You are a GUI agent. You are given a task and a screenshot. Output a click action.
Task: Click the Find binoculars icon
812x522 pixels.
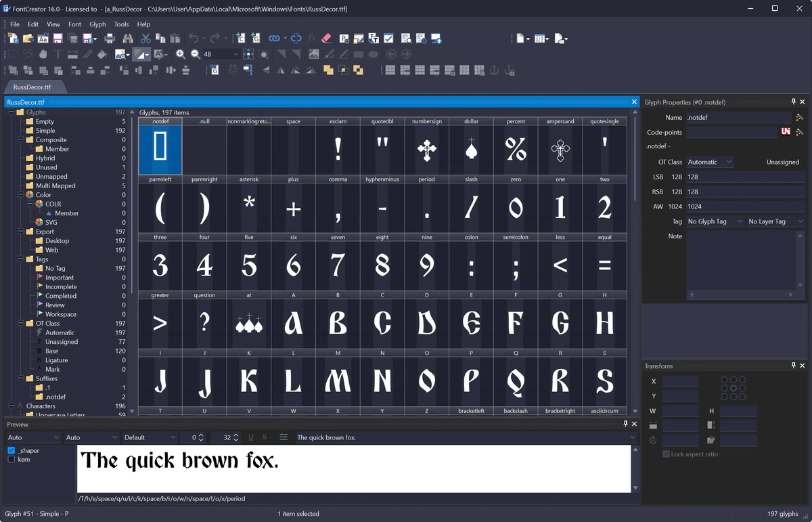[129, 39]
